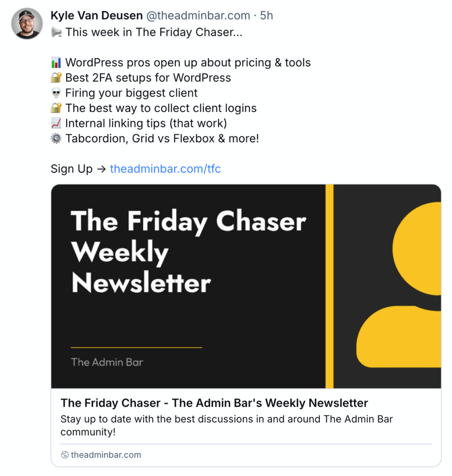This screenshot has width=452, height=476.
Task: Click The Admin Bar caption in the preview image
Action: pos(107,362)
